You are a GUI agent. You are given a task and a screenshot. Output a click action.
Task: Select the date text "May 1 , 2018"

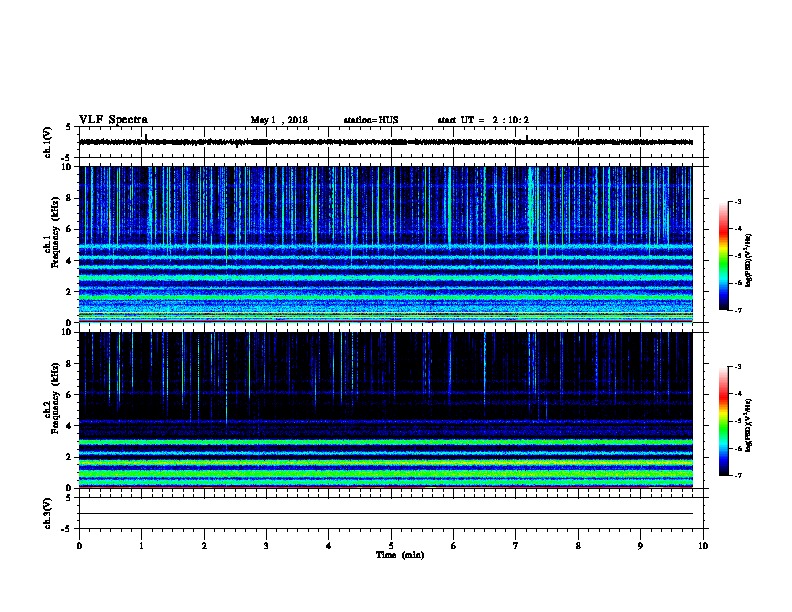pos(279,120)
